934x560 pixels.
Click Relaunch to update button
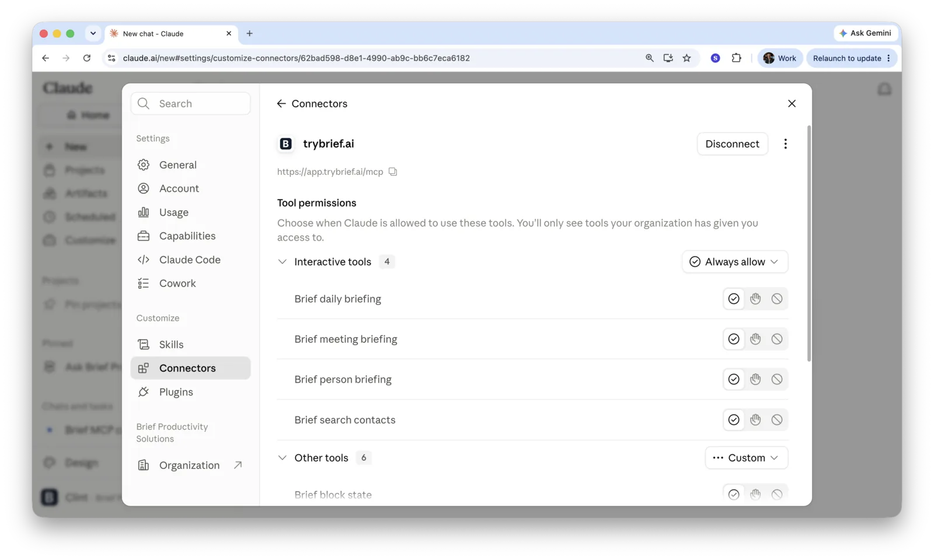tap(852, 58)
